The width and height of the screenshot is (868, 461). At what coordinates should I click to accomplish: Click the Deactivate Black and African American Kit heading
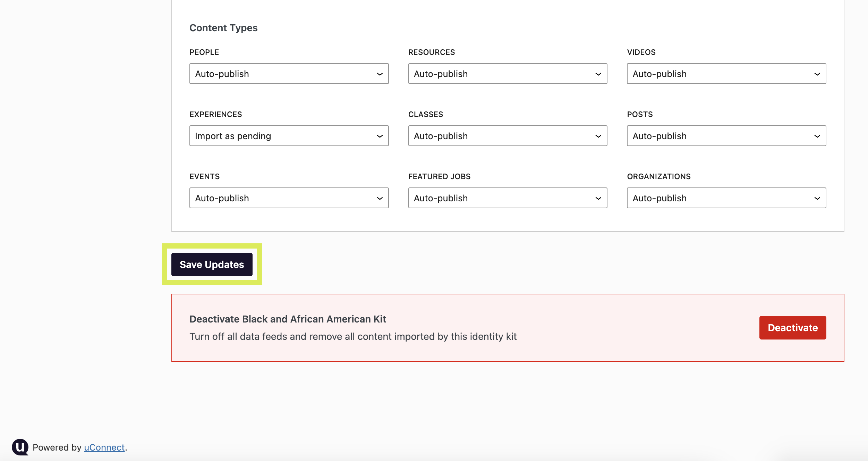pyautogui.click(x=288, y=319)
